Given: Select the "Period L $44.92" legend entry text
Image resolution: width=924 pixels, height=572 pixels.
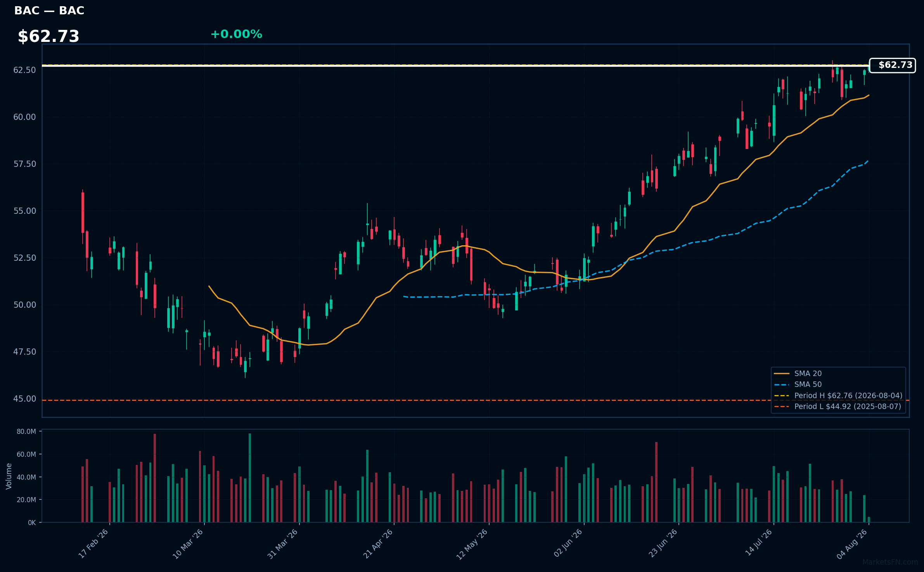Looking at the screenshot, I should (848, 407).
